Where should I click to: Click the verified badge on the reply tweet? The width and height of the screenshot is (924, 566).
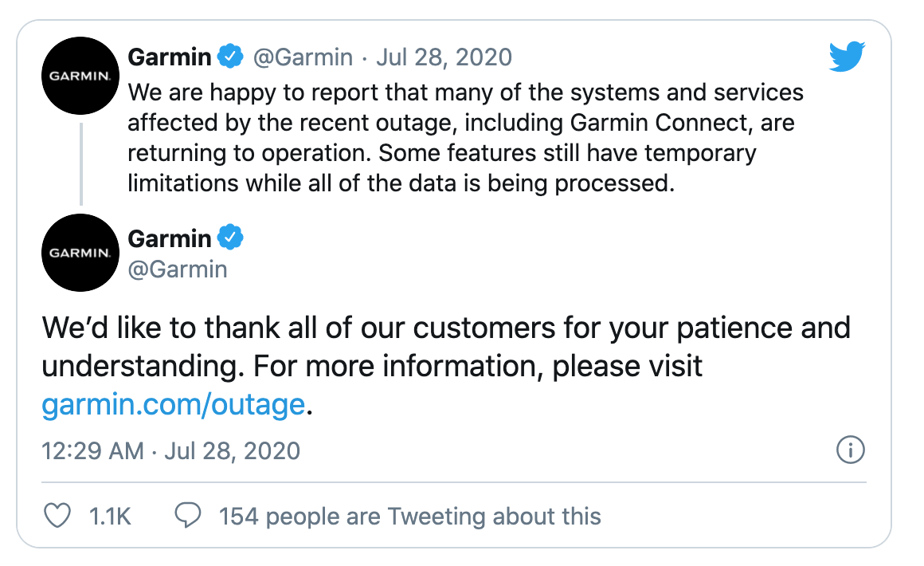230,238
